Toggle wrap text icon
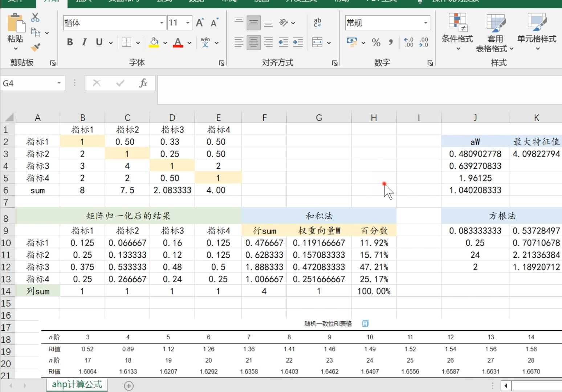Viewport: 562px width, 392px height. (318, 23)
